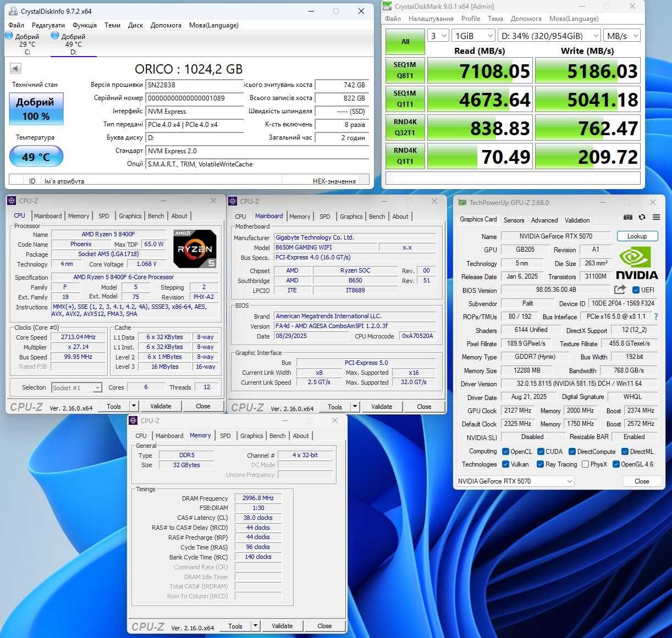Open the GPU-Z hamburger menu icon
The image size is (672, 638).
point(656,217)
